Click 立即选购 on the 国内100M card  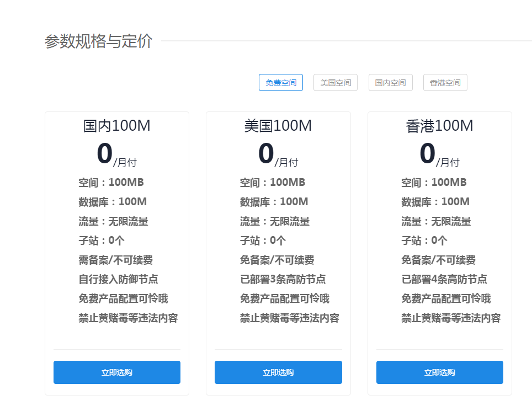(116, 372)
